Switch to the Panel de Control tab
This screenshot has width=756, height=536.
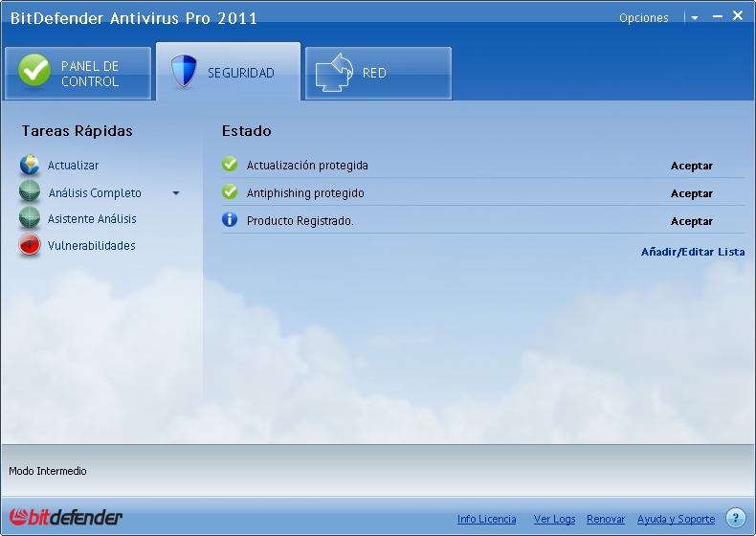pyautogui.click(x=78, y=74)
